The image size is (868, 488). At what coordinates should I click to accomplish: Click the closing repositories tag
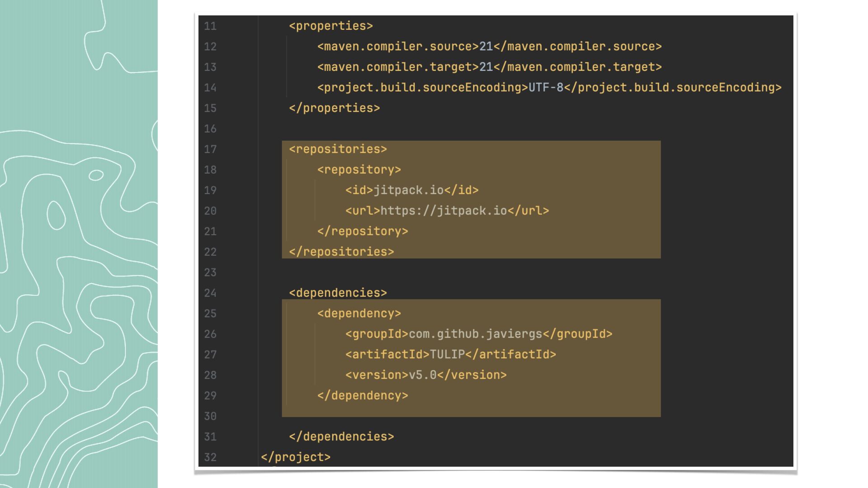point(341,252)
